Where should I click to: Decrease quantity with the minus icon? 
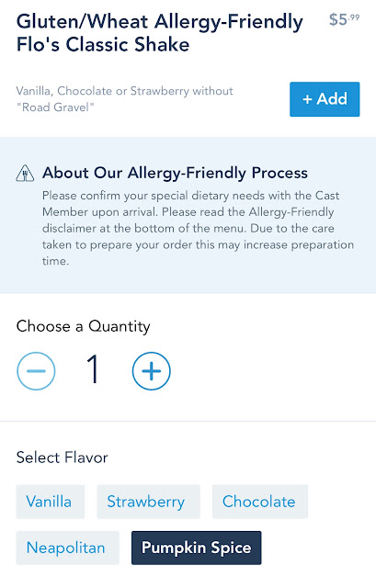[36, 371]
